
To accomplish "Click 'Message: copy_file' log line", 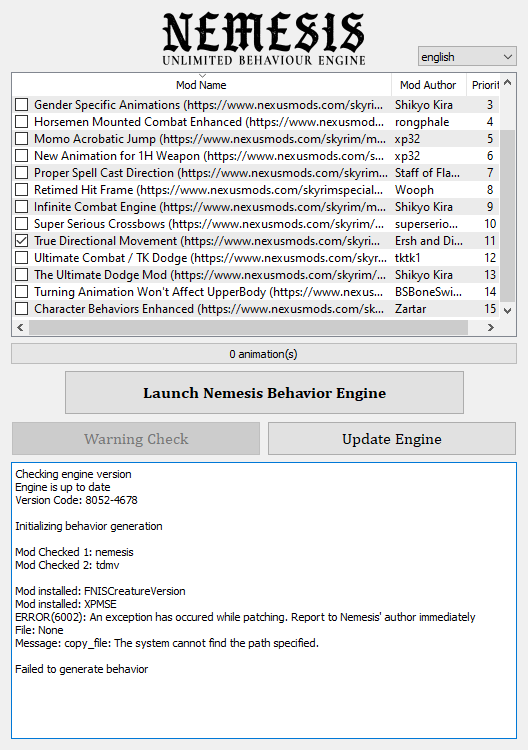I will coord(167,643).
